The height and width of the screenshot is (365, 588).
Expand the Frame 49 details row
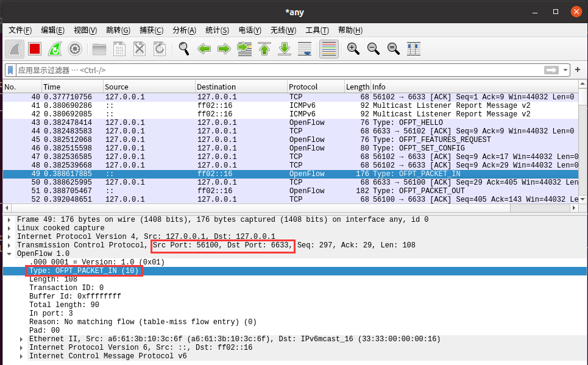[x=9, y=219]
